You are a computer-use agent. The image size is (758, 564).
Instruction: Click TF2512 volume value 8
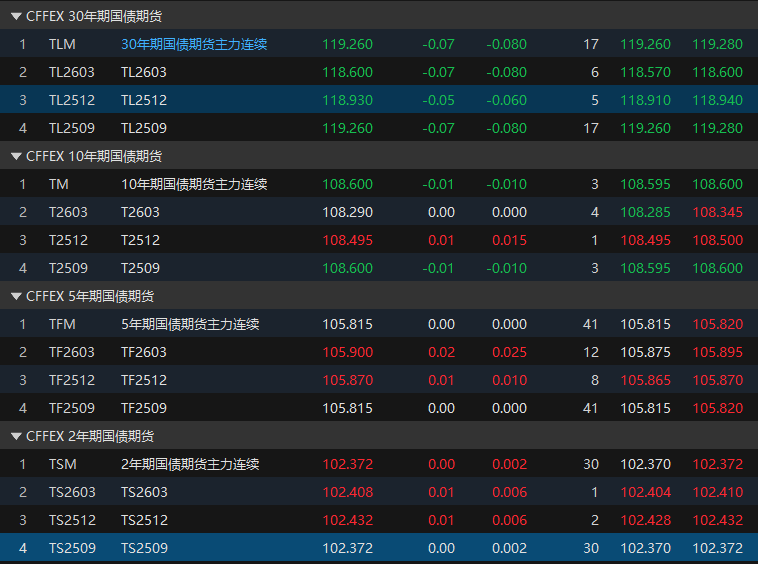[x=595, y=380]
